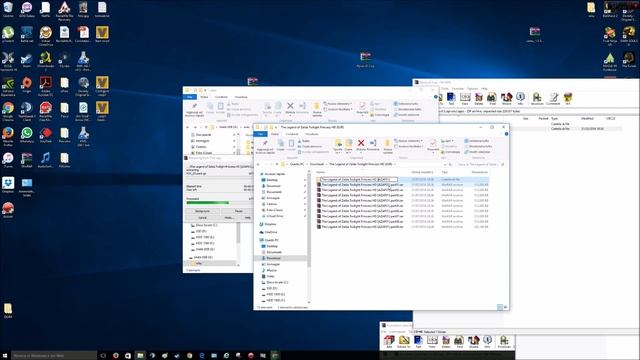Image resolution: width=640 pixels, height=360 pixels.
Task: Click Extract To icon in WinRAR window above the taskbar
Action: (404, 340)
